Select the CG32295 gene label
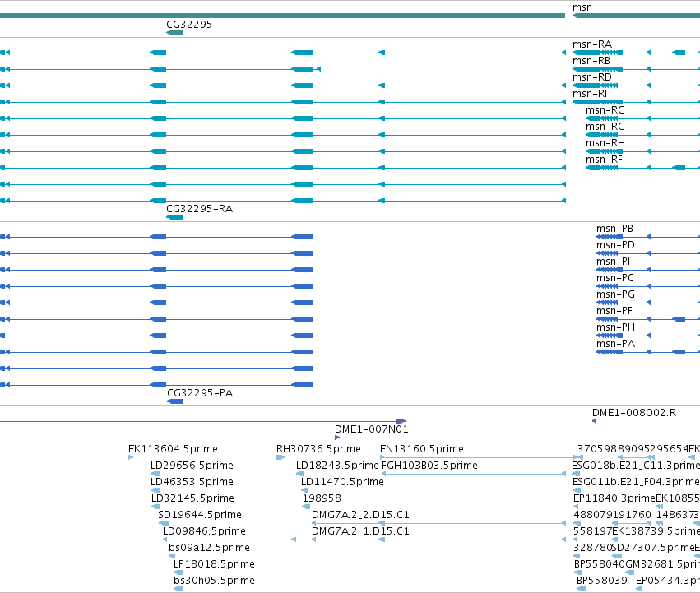 pos(189,24)
